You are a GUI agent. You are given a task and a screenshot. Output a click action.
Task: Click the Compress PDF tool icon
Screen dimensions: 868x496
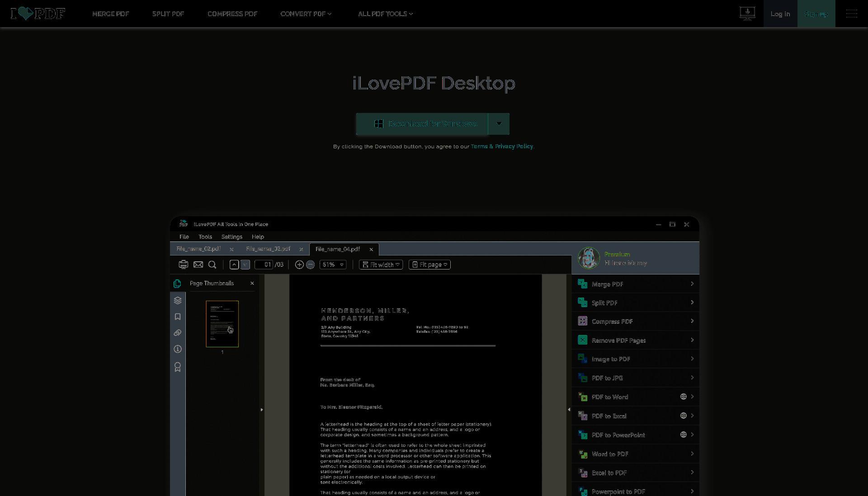[x=583, y=321]
